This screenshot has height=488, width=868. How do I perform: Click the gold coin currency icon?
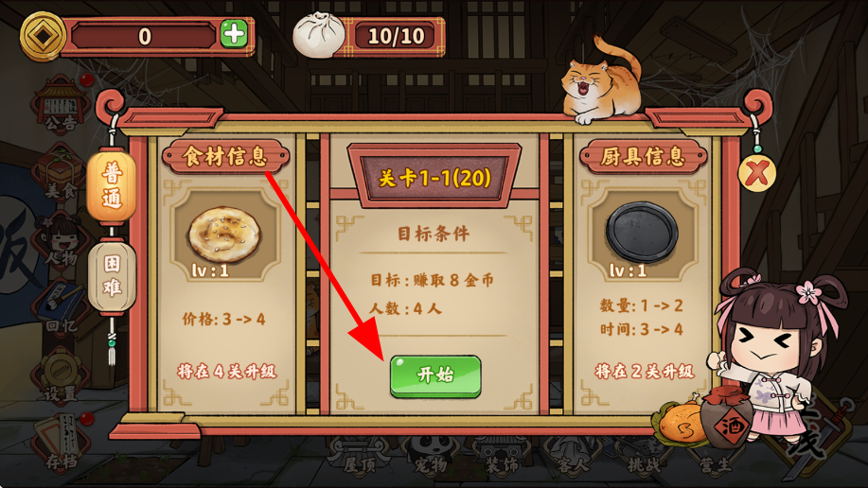[x=43, y=35]
